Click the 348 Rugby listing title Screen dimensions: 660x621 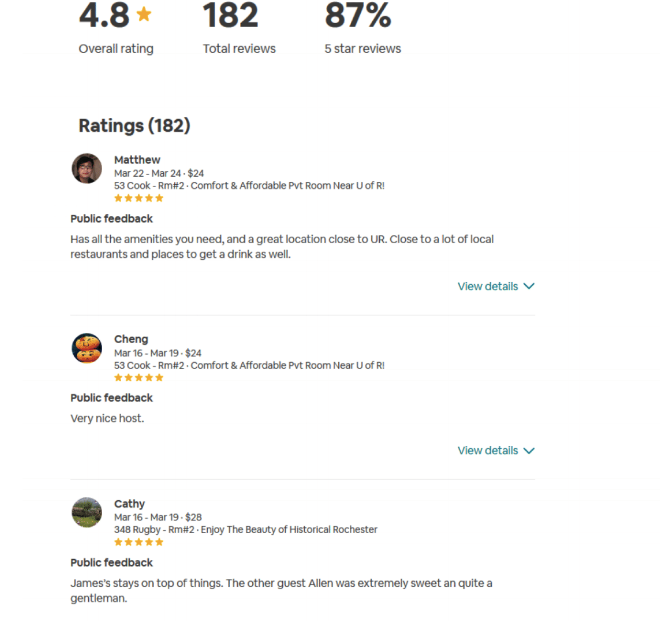point(245,530)
